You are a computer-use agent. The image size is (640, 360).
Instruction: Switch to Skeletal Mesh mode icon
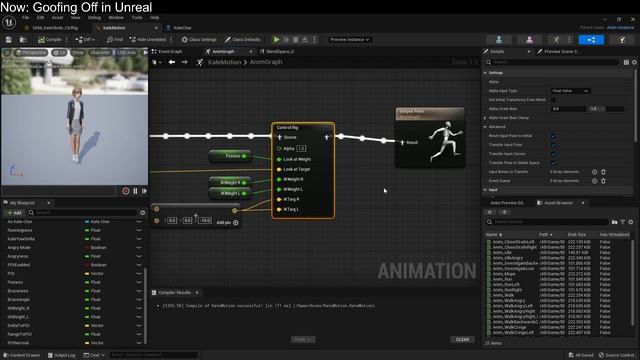click(529, 40)
